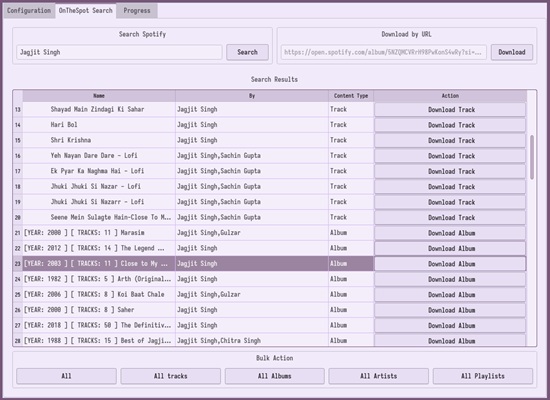Download the Koi Baat Chale album
This screenshot has width=550, height=400.
(450, 295)
